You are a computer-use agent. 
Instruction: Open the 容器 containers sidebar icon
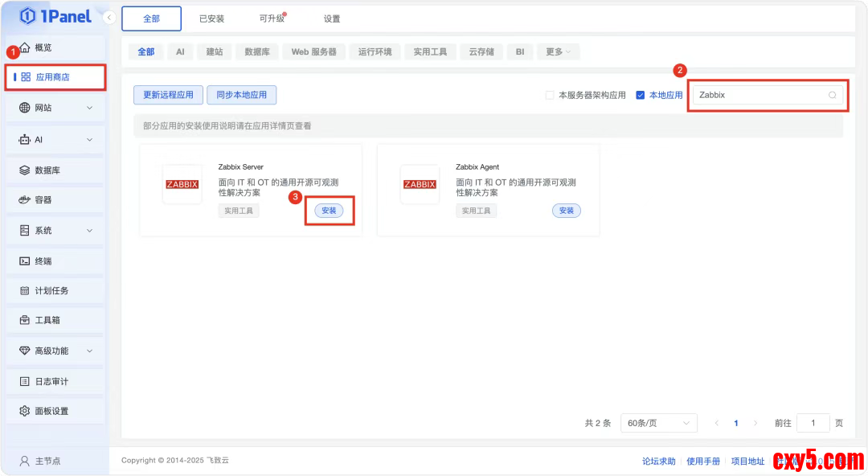tap(25, 199)
